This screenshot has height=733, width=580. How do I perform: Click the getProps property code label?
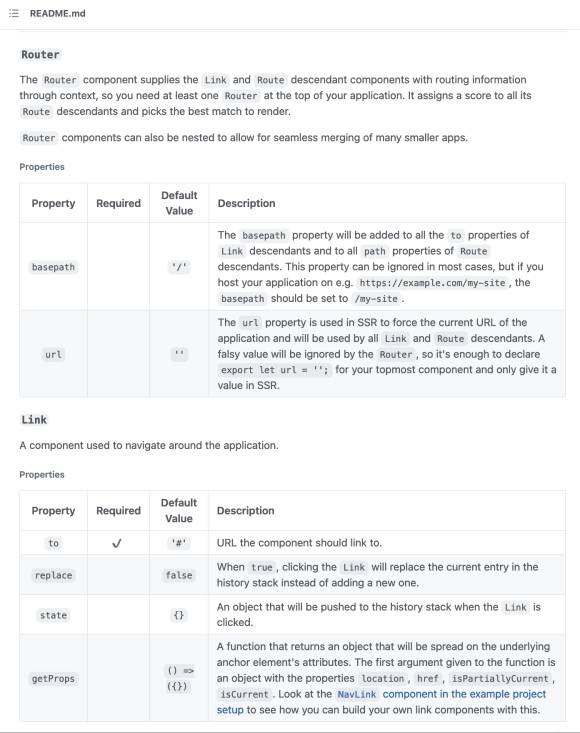pos(53,679)
